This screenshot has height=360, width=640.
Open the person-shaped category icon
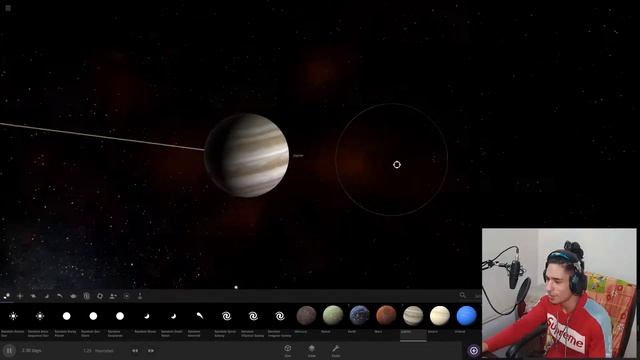tap(113, 296)
